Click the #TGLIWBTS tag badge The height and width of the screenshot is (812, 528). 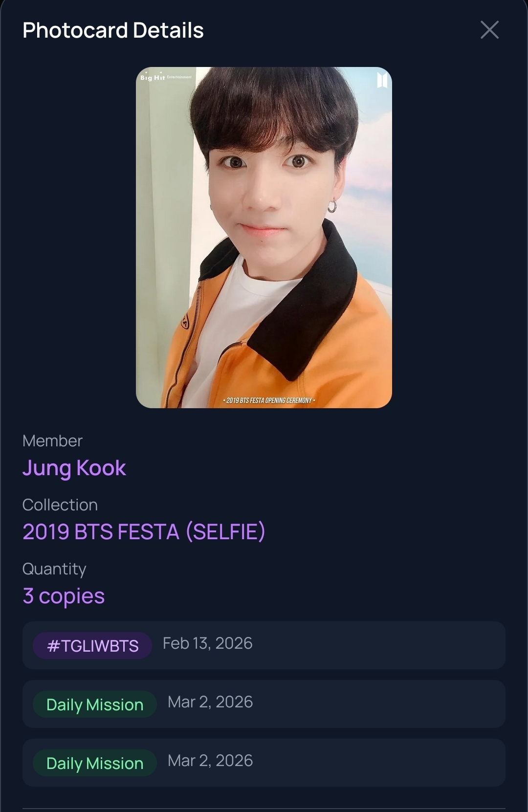tap(92, 646)
